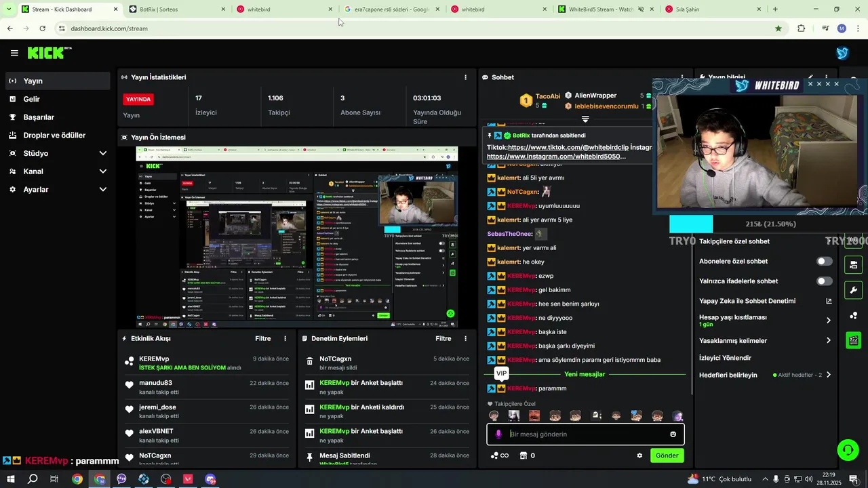Expand Hedefleri belirleyin row

click(765, 375)
